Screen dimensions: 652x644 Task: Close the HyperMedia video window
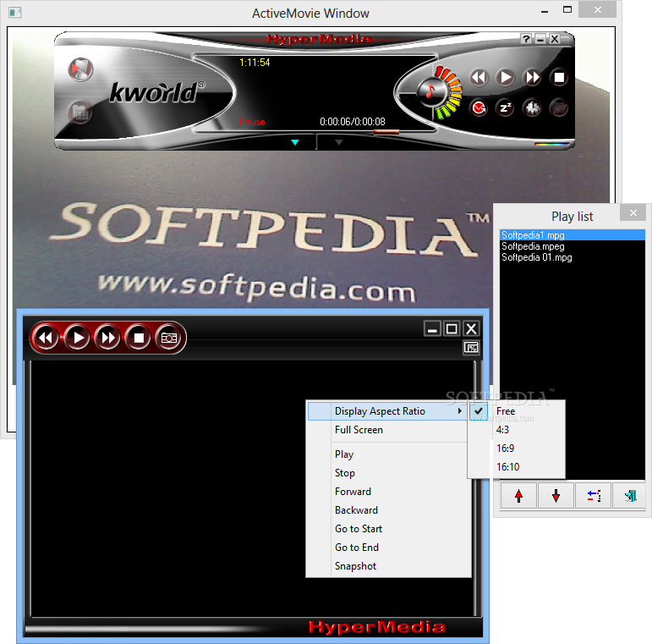[x=471, y=328]
